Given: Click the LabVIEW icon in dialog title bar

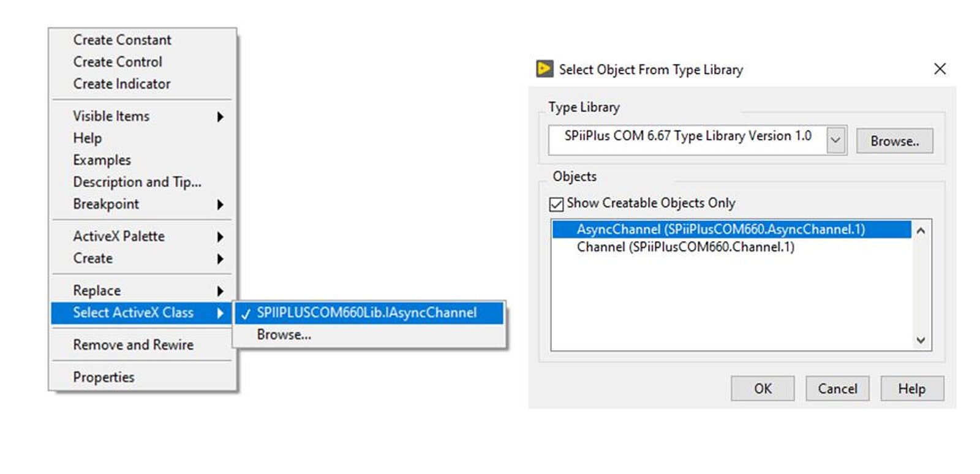Looking at the screenshot, I should point(545,69).
